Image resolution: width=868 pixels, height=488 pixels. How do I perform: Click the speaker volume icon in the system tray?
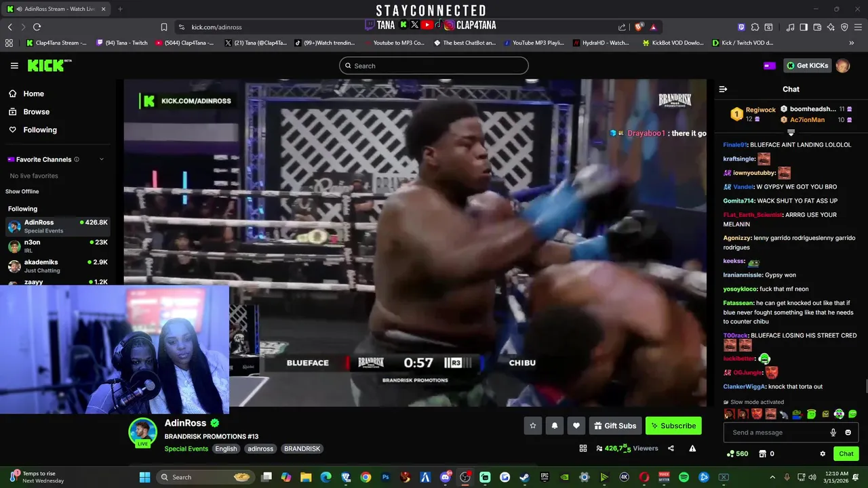click(x=813, y=477)
